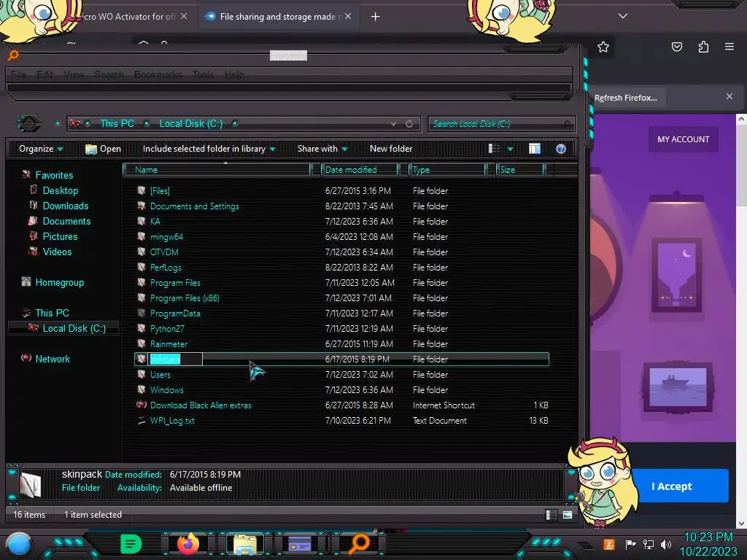The width and height of the screenshot is (747, 560).
Task: Open File Explorer taskbar icon
Action: click(x=245, y=544)
